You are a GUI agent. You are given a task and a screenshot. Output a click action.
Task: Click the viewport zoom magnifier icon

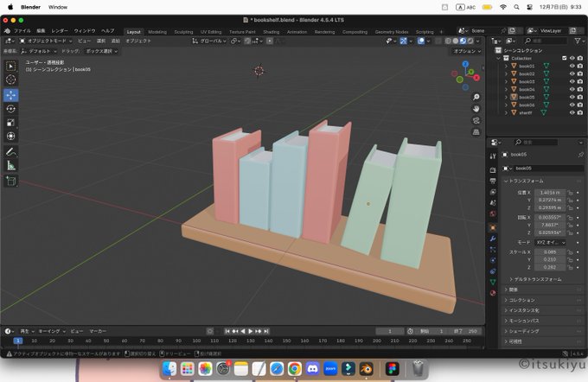point(476,97)
